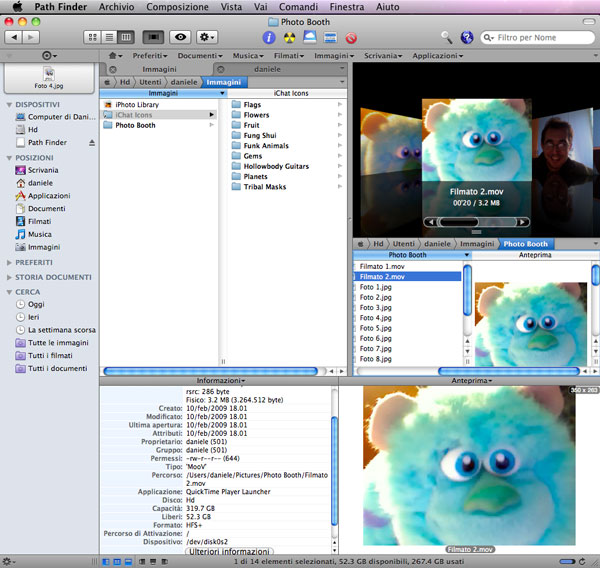This screenshot has height=568, width=600.
Task: Focus the Filtro per Nome search field
Action: pos(537,38)
